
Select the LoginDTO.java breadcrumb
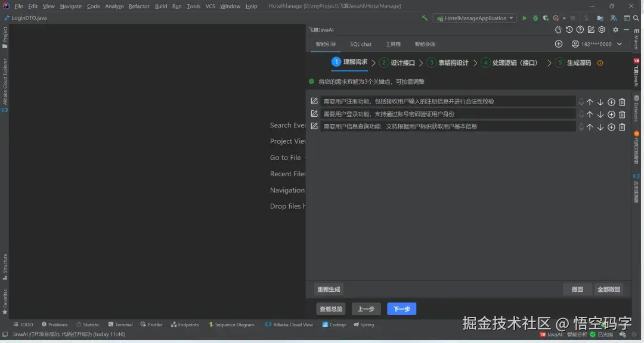pos(26,18)
